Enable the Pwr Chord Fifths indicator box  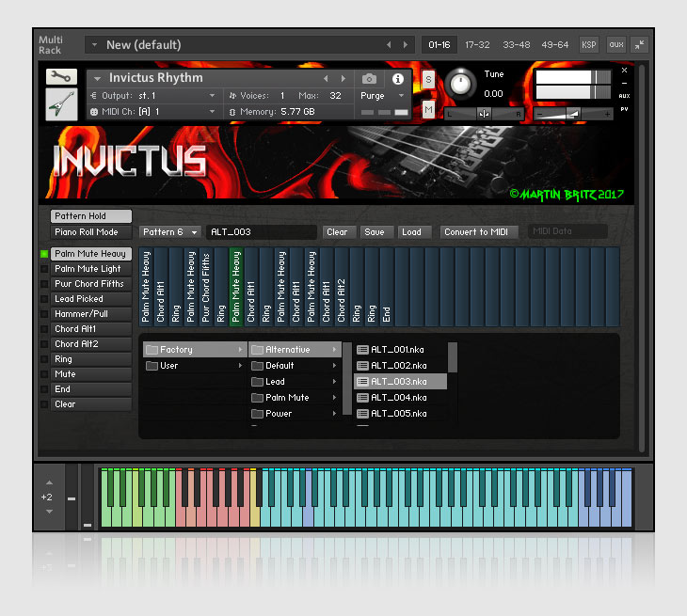[x=44, y=284]
